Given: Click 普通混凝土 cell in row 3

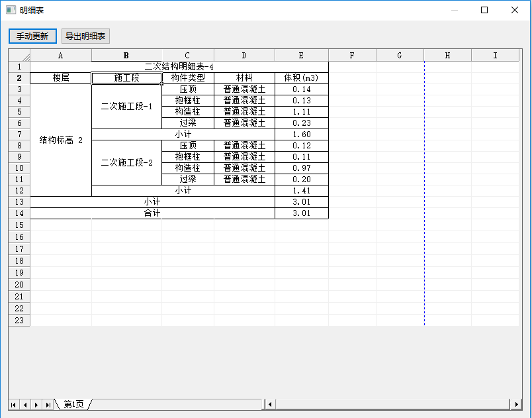Looking at the screenshot, I should (244, 89).
